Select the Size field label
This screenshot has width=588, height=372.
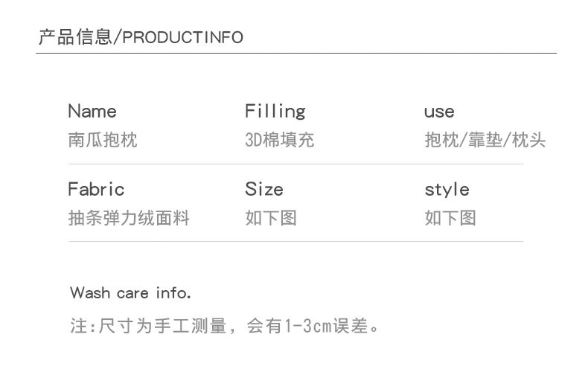coord(263,189)
